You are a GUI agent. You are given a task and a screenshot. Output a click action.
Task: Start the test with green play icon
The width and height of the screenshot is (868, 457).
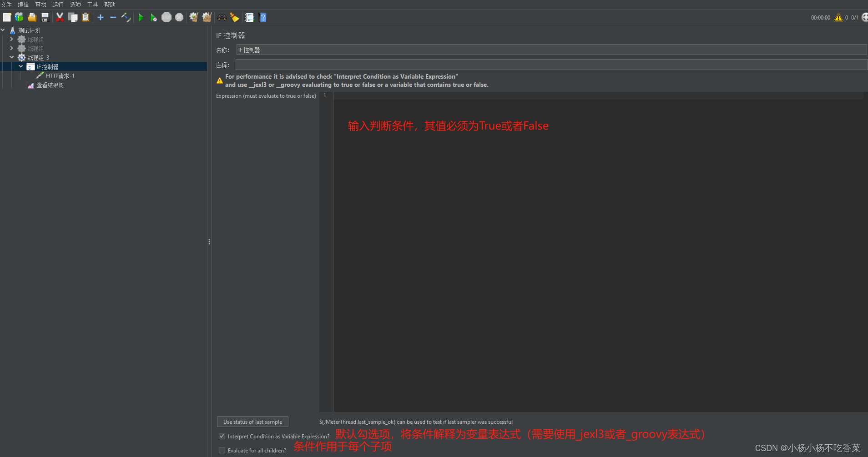141,17
